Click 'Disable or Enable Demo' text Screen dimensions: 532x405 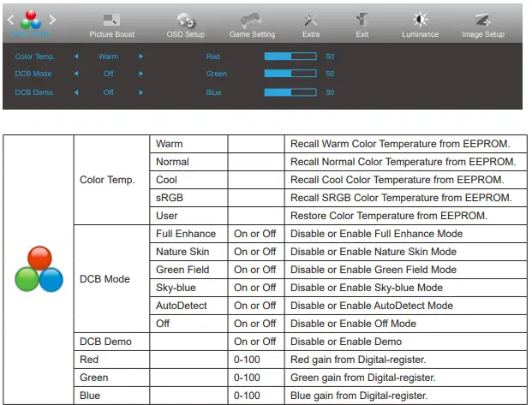(x=346, y=342)
